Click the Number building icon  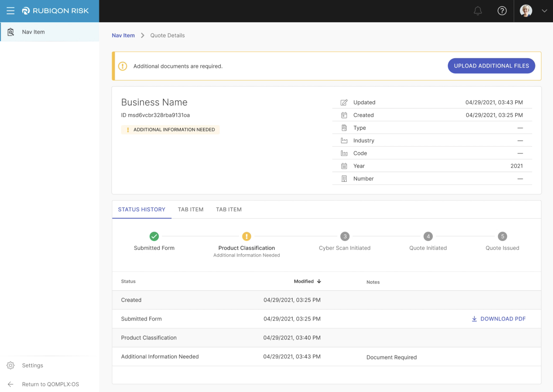(344, 179)
